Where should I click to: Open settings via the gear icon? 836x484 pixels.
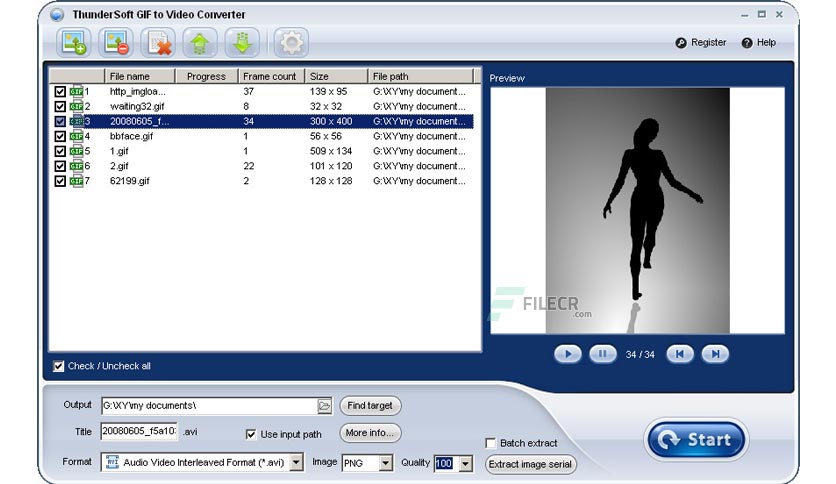291,43
